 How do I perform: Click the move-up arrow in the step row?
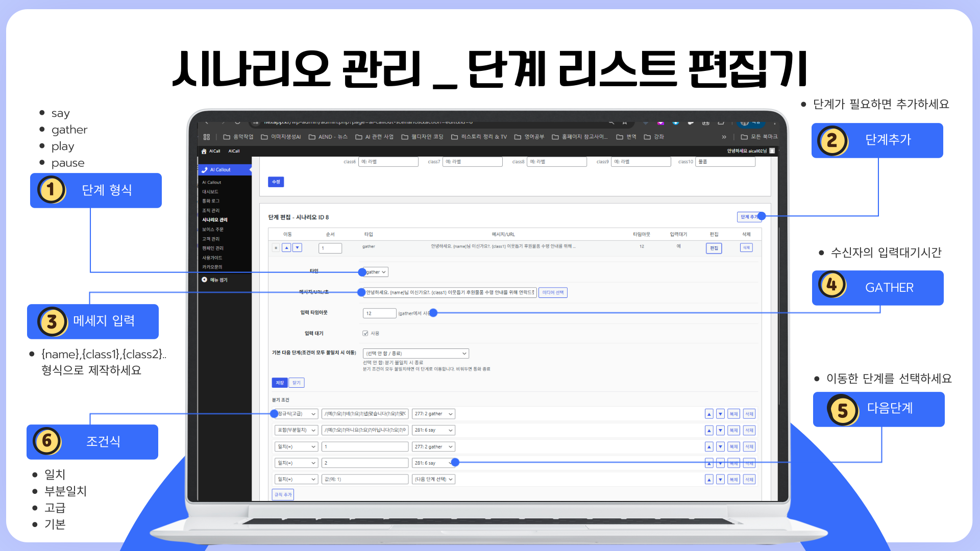286,248
